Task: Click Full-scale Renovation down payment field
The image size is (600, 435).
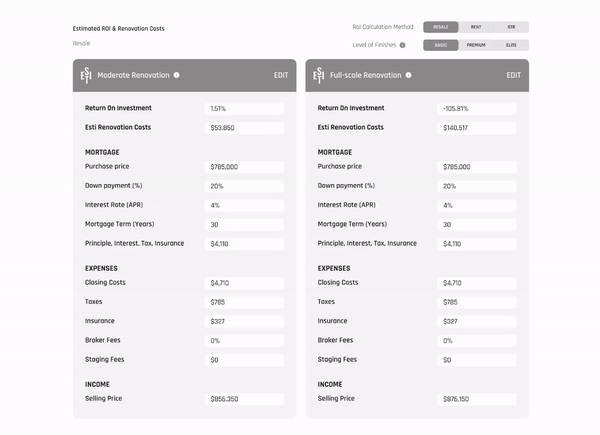Action: [476, 186]
